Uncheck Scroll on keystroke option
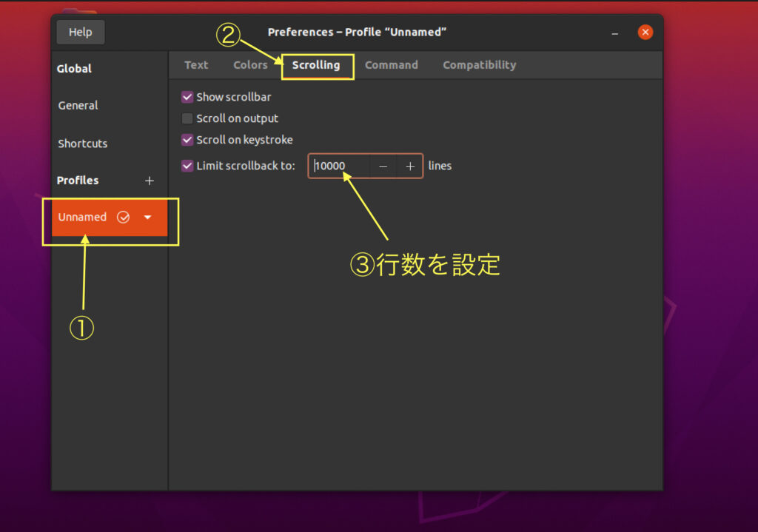 [187, 140]
